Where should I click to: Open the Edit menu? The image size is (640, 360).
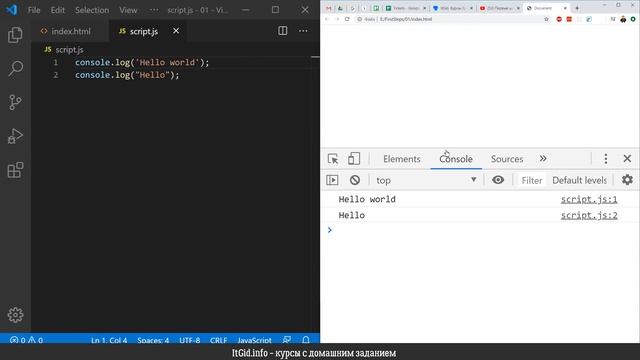(x=58, y=10)
